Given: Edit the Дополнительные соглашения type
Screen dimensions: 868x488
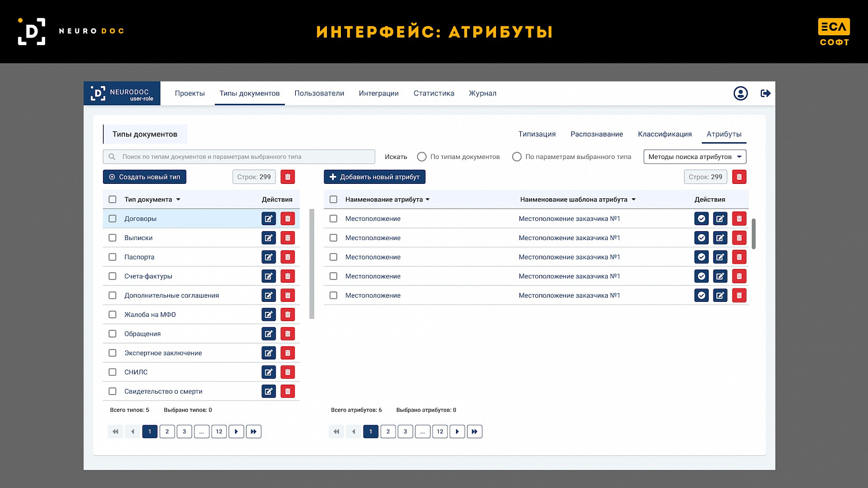Looking at the screenshot, I should 269,295.
